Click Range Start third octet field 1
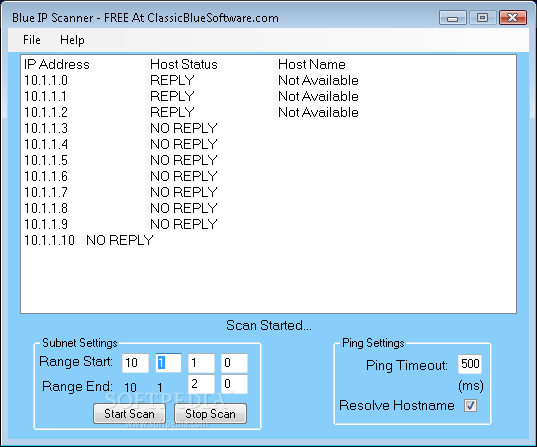537x447 pixels. 201,363
